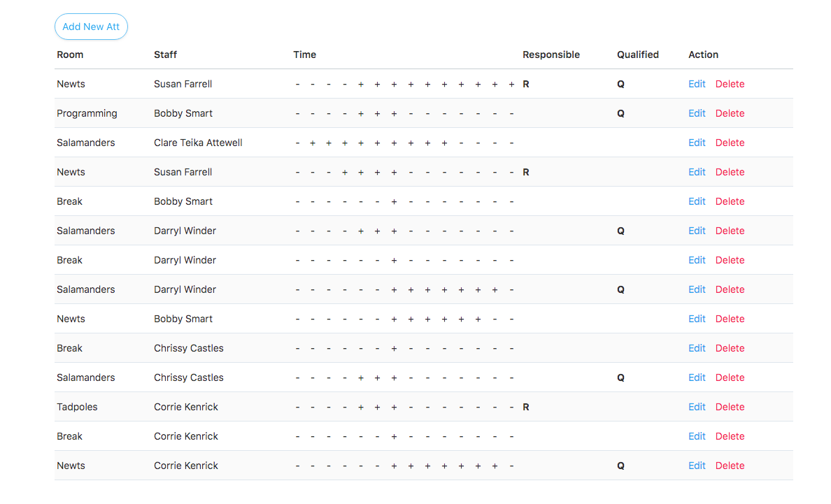
Task: Click the Q in the Programming row
Action: click(620, 113)
